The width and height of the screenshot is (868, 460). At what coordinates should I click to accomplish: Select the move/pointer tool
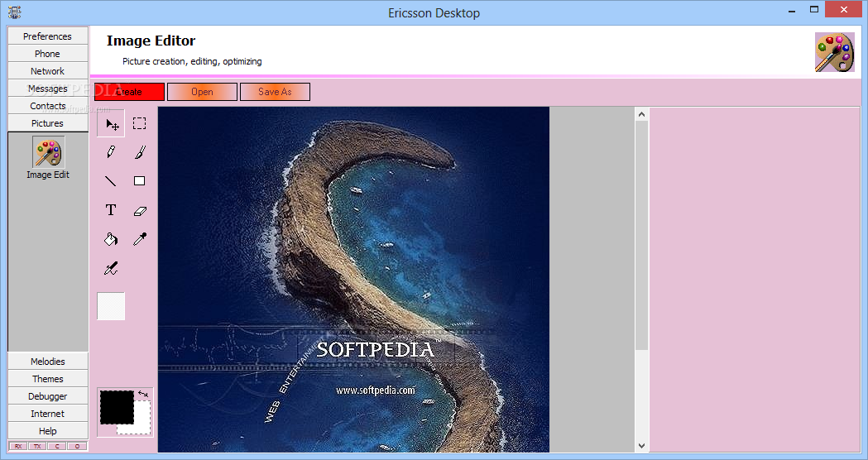tap(111, 123)
